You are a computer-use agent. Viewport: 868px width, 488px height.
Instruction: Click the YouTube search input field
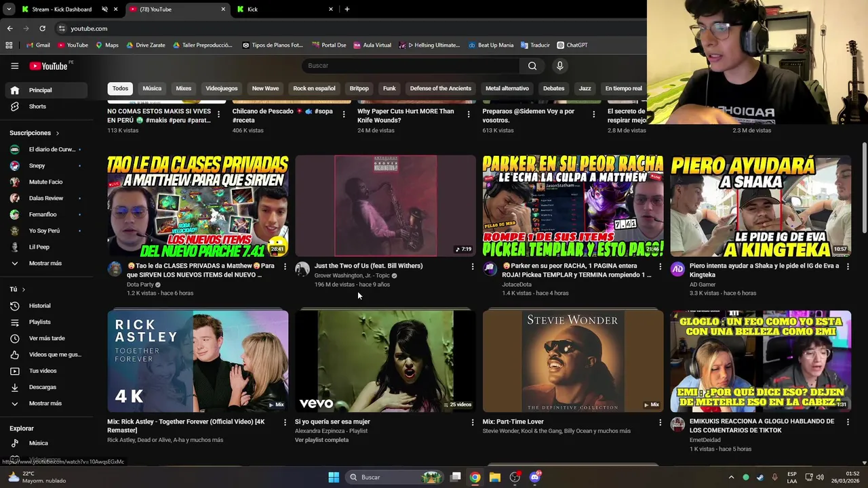tap(410, 66)
